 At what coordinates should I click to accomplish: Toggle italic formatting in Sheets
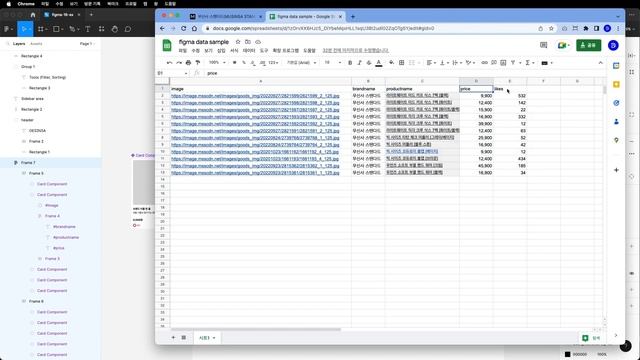click(x=359, y=62)
